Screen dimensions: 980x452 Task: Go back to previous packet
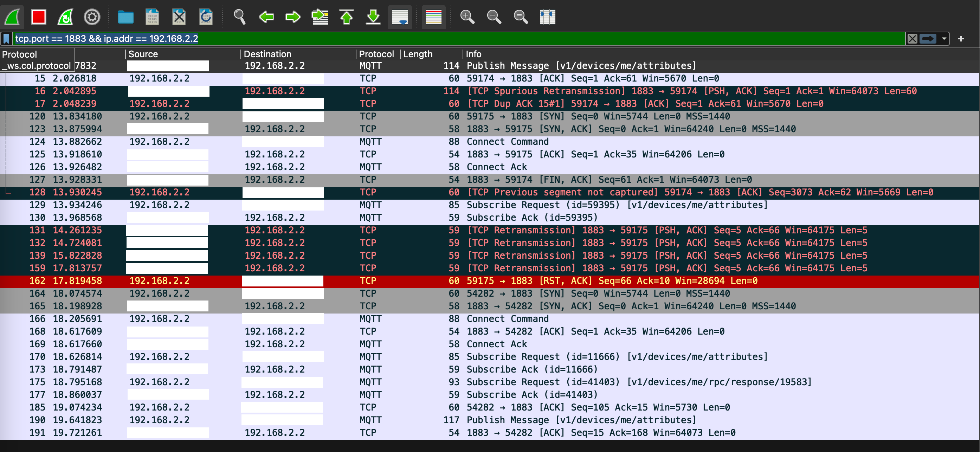click(266, 17)
